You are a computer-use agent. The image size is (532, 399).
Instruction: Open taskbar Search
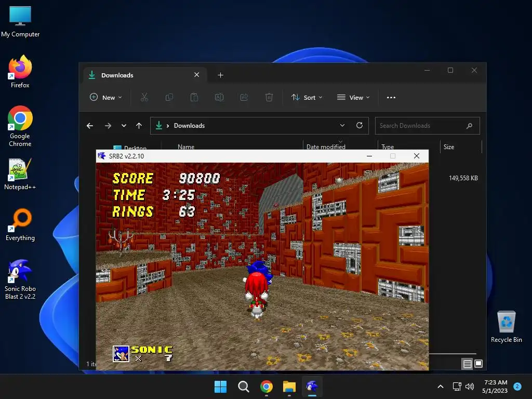pyautogui.click(x=243, y=387)
